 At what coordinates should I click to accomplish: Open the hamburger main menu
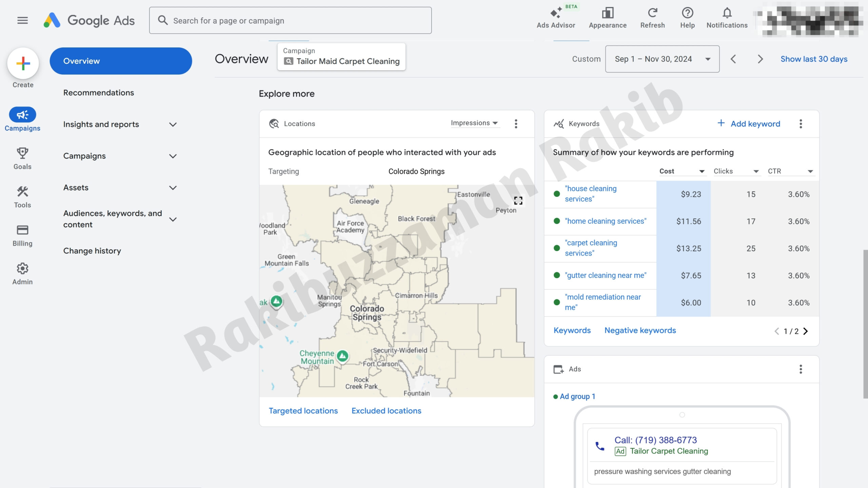(22, 20)
